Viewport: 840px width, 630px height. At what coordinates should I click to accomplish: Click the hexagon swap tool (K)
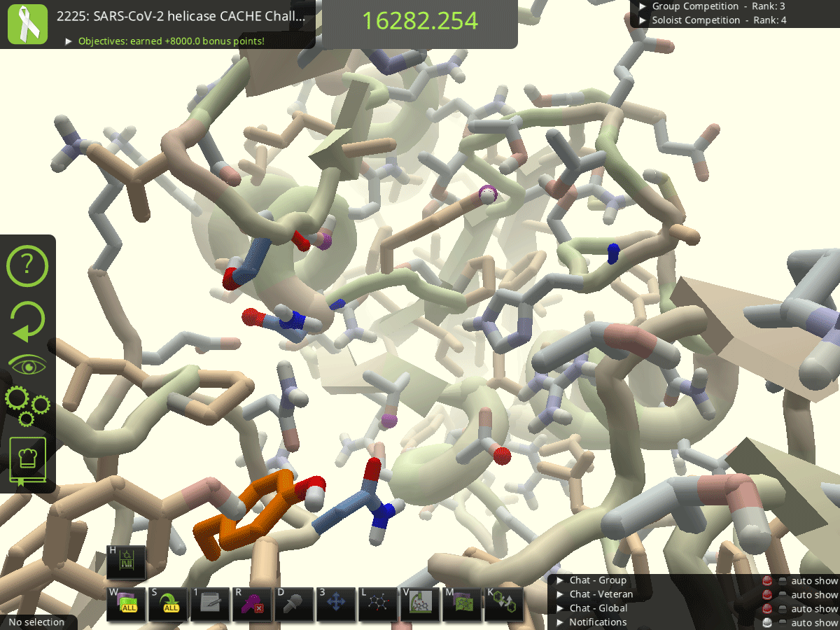[504, 605]
